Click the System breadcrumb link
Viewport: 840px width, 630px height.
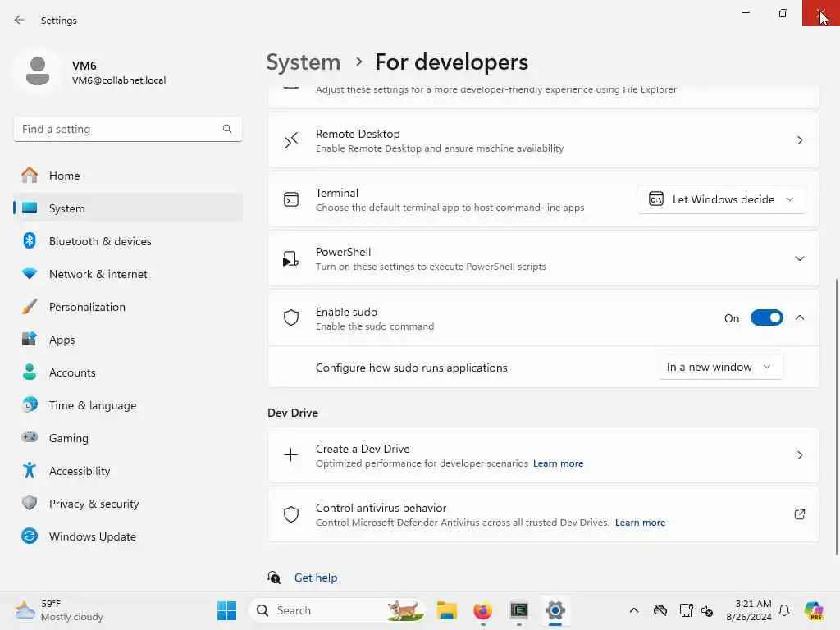(x=304, y=62)
